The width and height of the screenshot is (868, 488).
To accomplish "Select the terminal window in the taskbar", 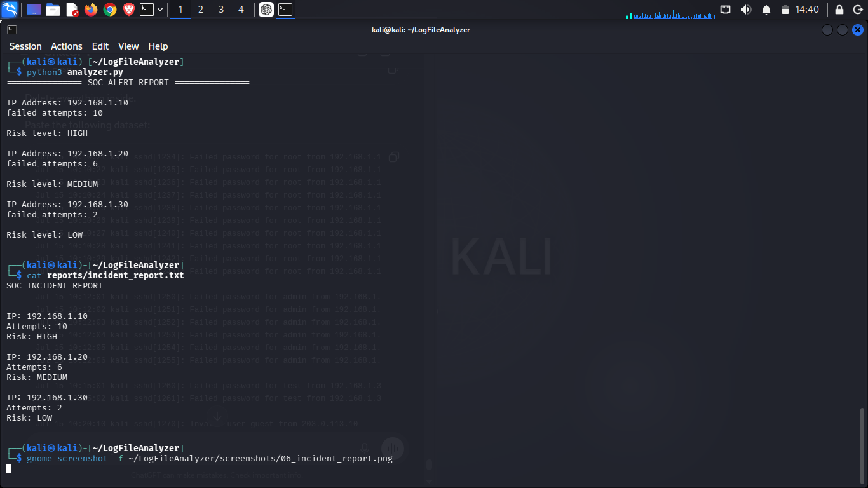I will click(285, 10).
